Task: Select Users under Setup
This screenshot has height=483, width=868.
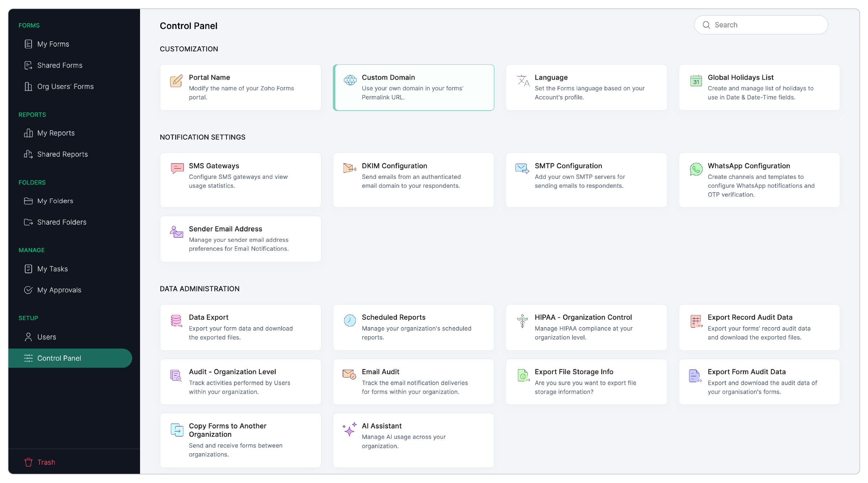Action: click(47, 337)
